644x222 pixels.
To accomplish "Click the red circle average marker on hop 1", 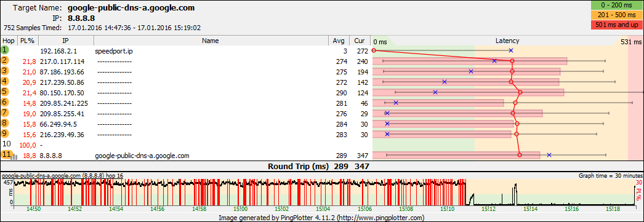I will tap(373, 50).
